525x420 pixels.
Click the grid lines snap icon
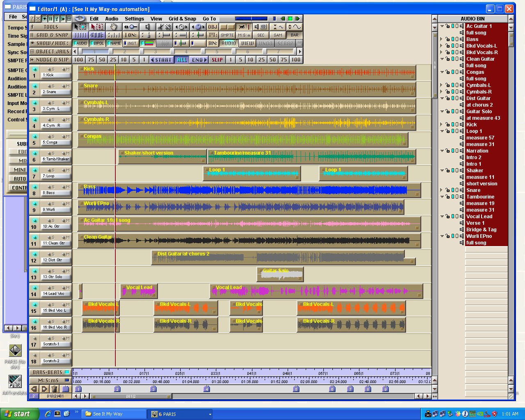pyautogui.click(x=80, y=35)
